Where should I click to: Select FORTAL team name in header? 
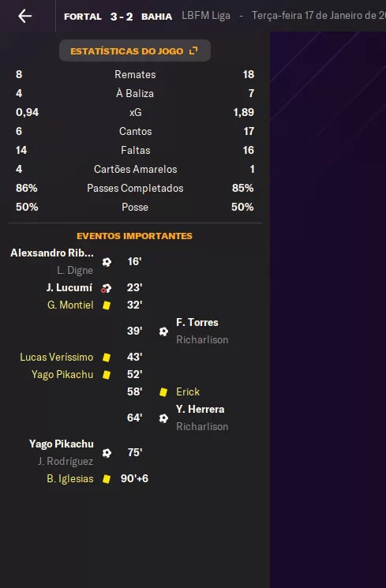coord(83,17)
